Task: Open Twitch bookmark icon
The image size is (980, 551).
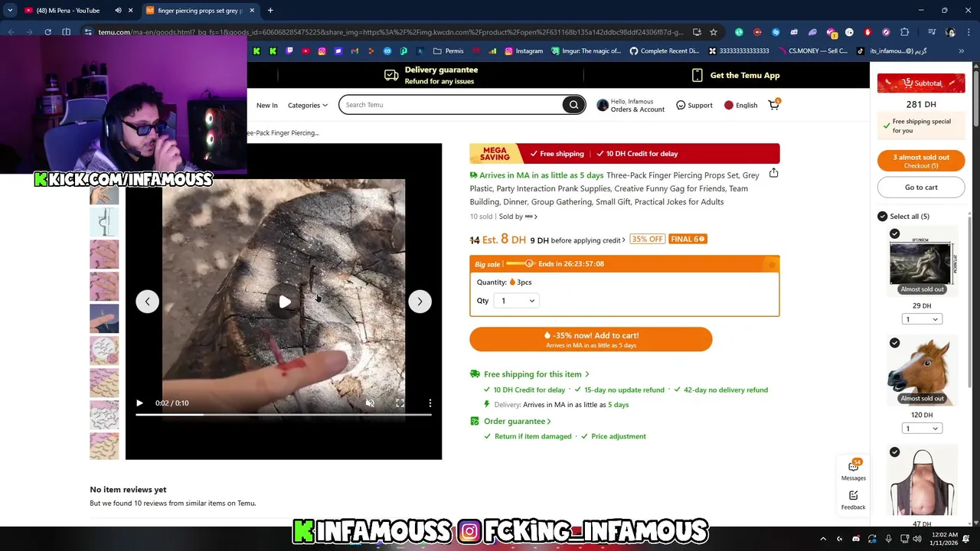Action: (x=289, y=51)
